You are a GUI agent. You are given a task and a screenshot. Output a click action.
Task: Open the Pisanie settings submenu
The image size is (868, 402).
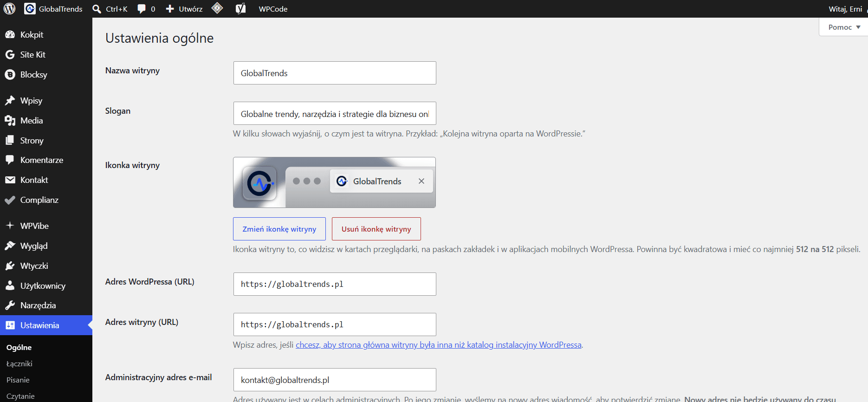click(18, 380)
